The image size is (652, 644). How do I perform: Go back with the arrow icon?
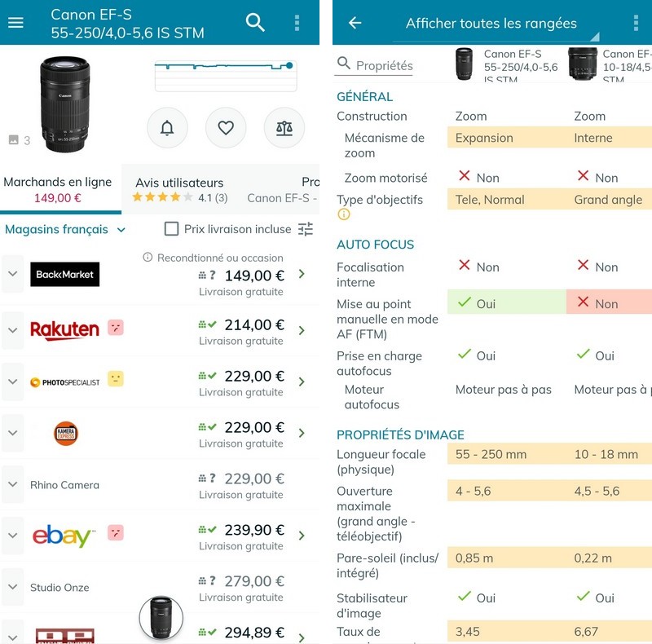point(355,23)
